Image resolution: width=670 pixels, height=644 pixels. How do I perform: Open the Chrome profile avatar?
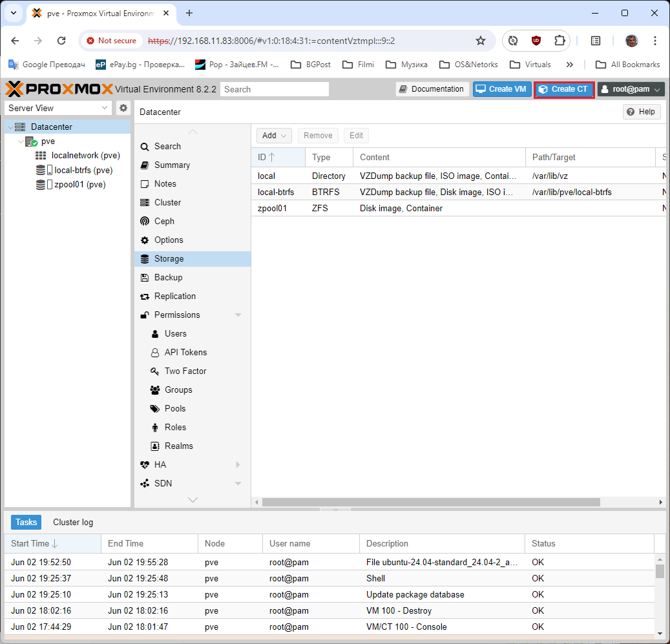coord(631,41)
